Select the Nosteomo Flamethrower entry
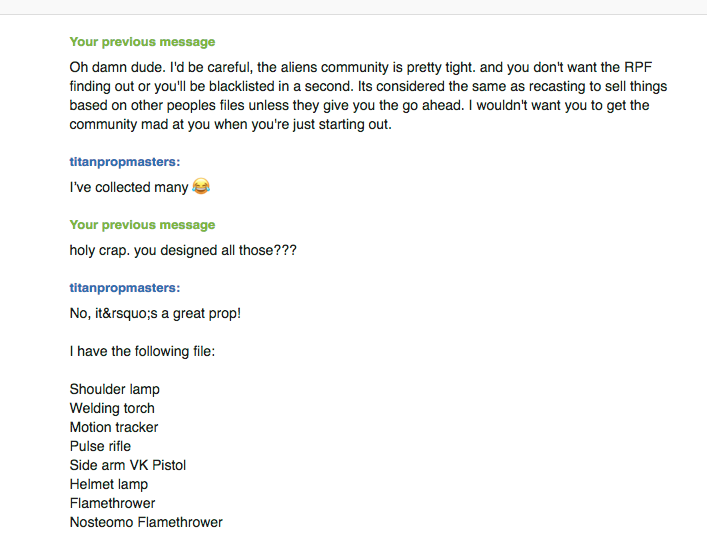This screenshot has width=707, height=539. coord(146,522)
